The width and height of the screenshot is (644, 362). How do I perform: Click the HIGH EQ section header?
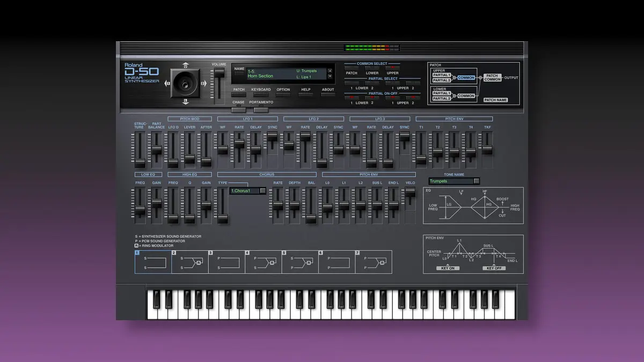pos(189,174)
